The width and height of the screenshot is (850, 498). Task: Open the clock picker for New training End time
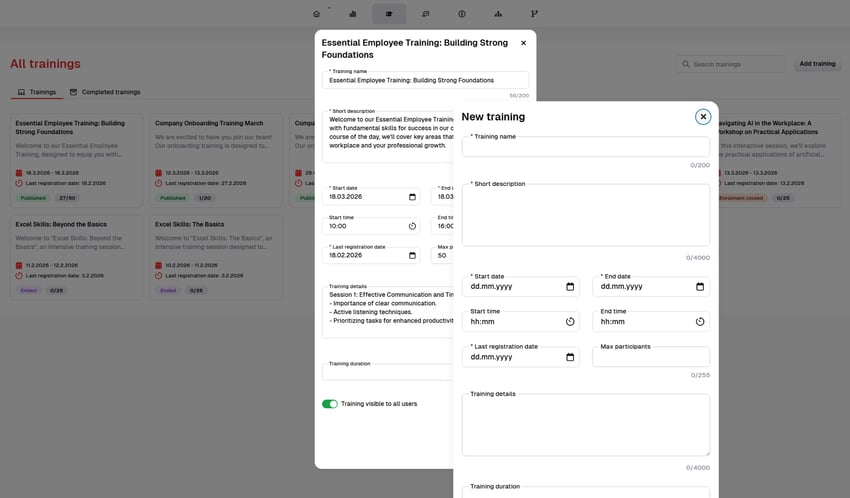point(700,322)
